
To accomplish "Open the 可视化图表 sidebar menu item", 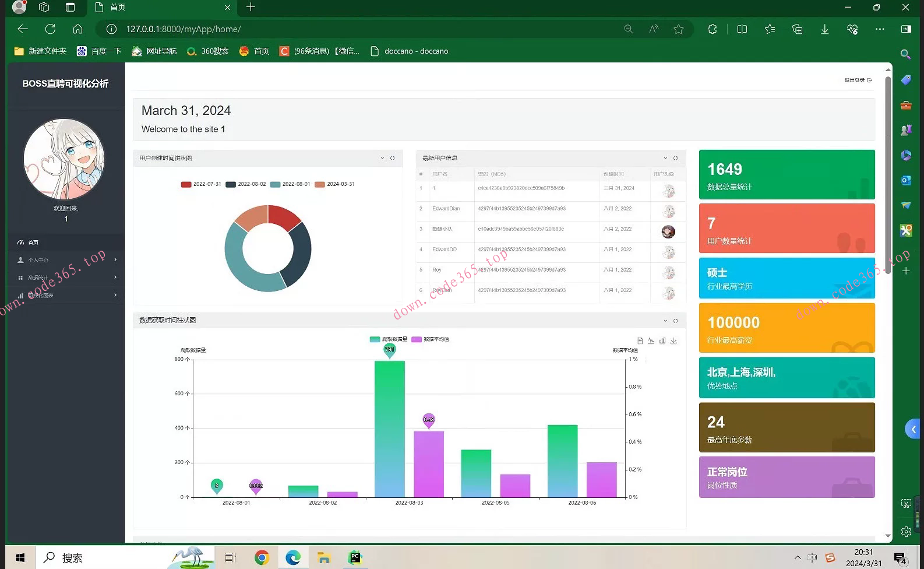I will (x=66, y=296).
